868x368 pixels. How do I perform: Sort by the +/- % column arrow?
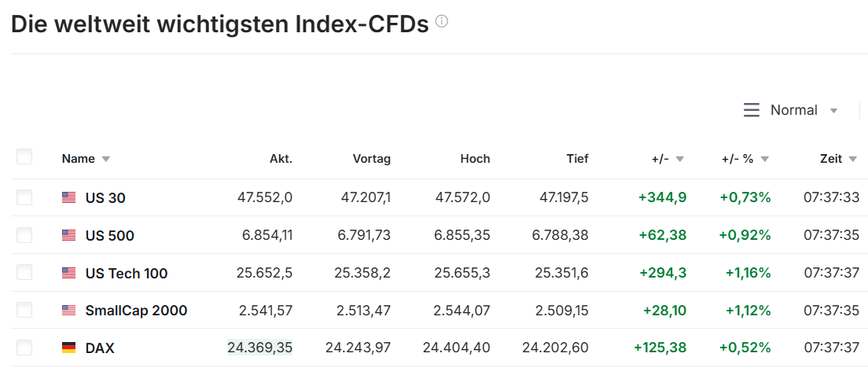[x=764, y=159]
